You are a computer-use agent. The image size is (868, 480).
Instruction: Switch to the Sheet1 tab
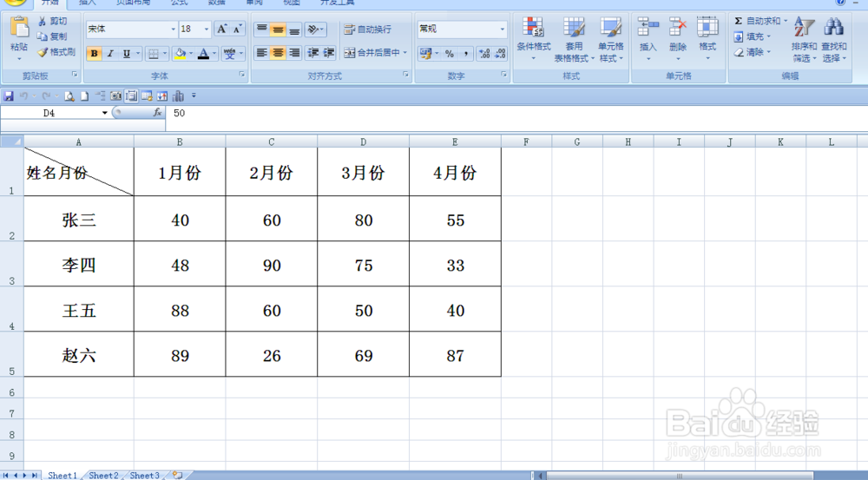coord(62,475)
